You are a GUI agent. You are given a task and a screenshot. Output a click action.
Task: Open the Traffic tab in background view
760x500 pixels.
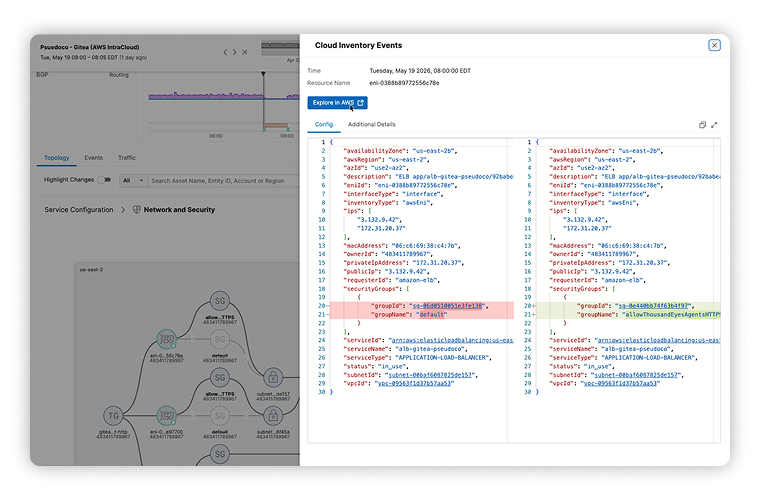[x=127, y=158]
